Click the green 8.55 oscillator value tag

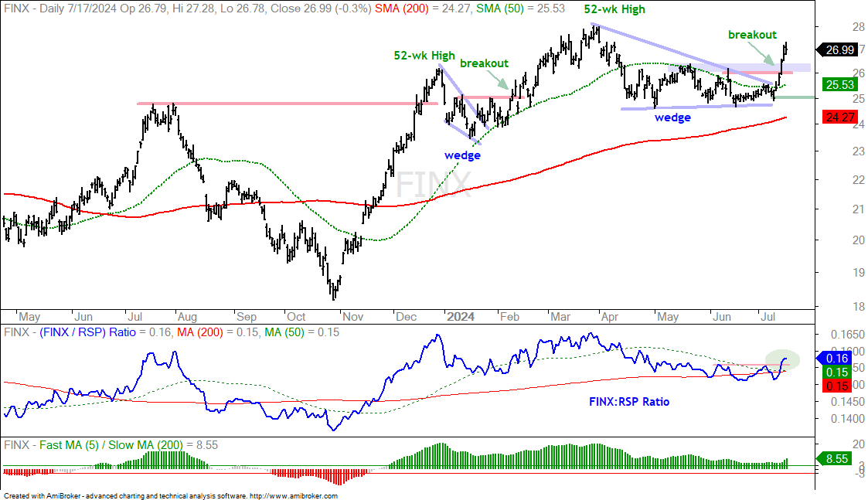click(x=837, y=458)
